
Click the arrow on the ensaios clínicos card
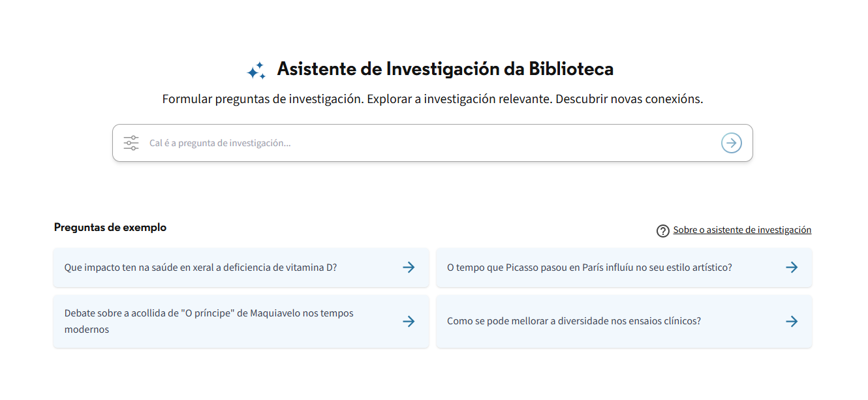tap(791, 321)
